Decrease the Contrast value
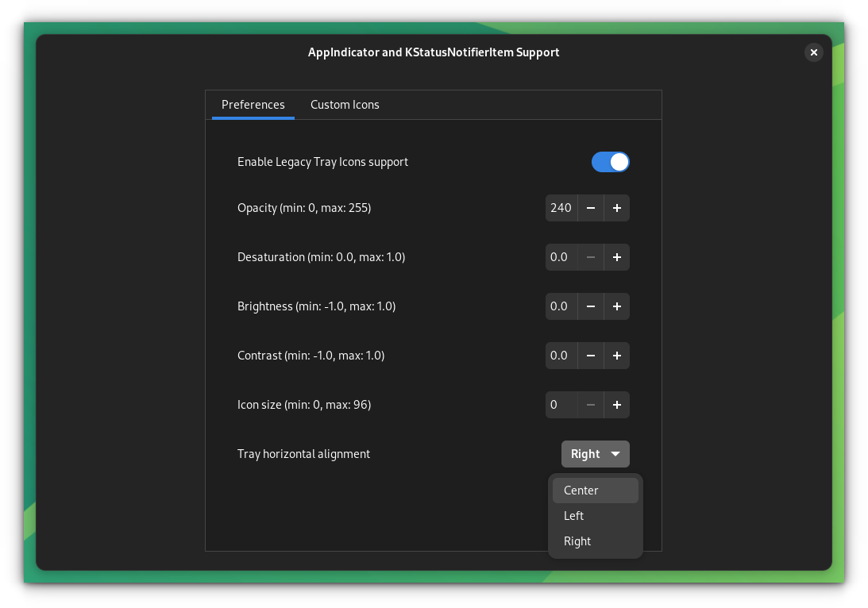Image resolution: width=868 pixels, height=608 pixels. pyautogui.click(x=591, y=356)
